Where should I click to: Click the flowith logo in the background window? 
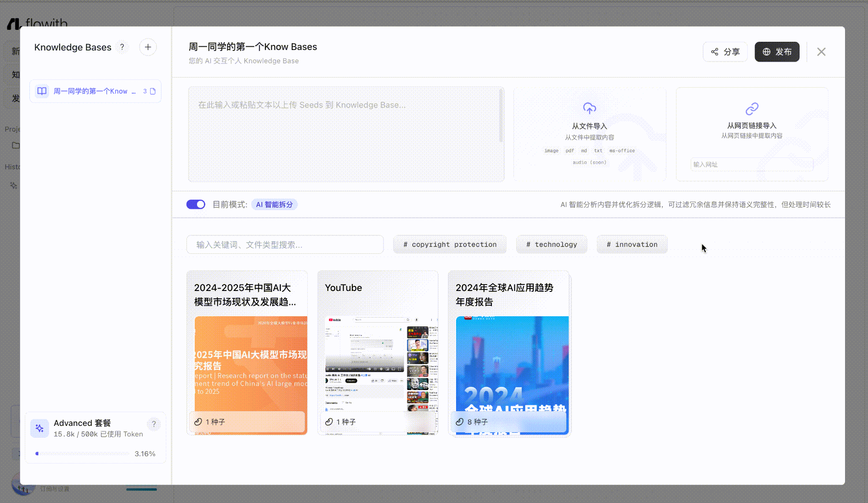38,22
